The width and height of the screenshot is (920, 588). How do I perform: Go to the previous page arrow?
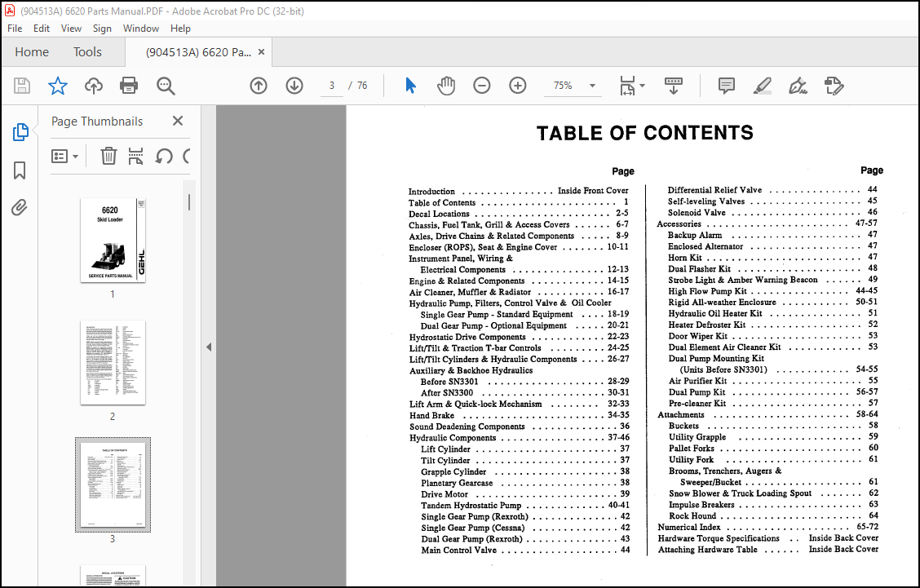pos(259,86)
